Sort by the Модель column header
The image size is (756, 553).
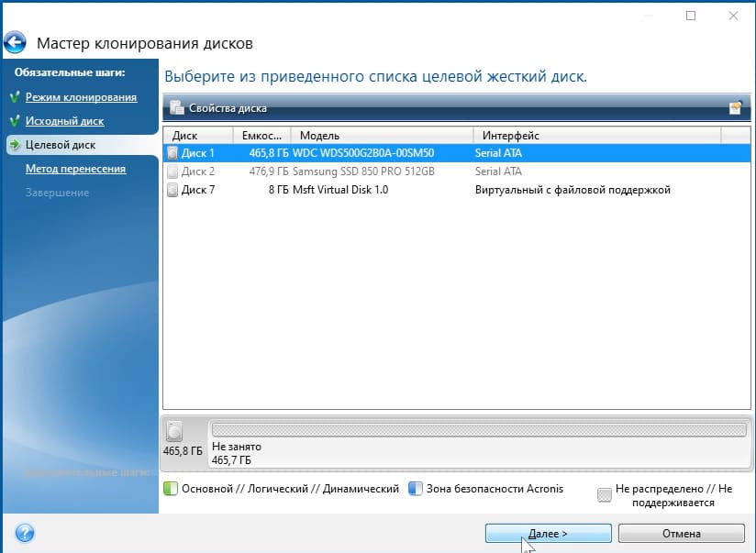382,136
